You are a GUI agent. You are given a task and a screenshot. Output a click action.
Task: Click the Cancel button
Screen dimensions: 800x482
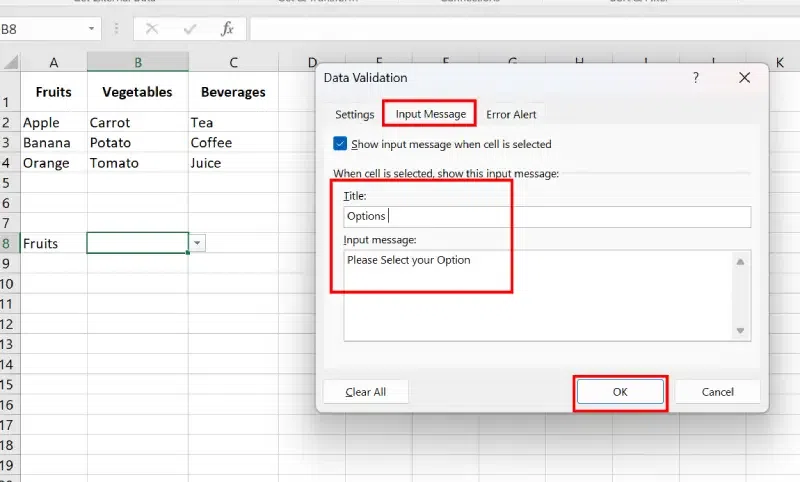(x=717, y=392)
